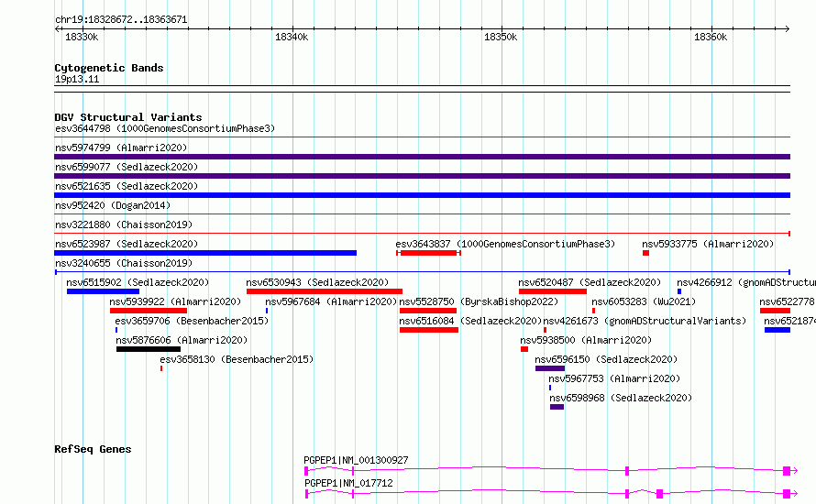Click the chr19:18328672..18363671 region label

coord(121,19)
